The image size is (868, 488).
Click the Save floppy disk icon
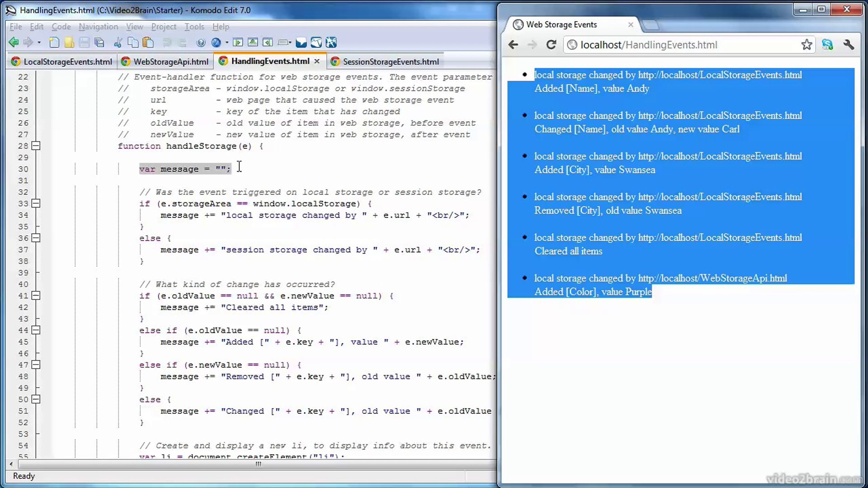(84, 42)
